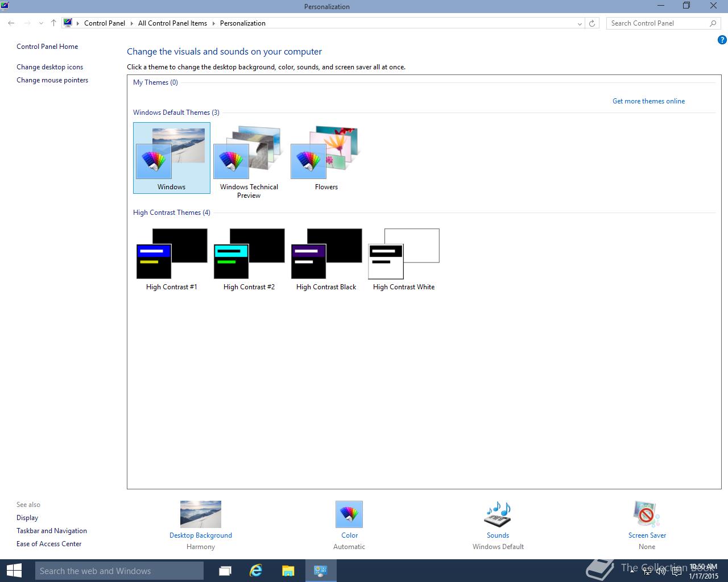
Task: Select High Contrast White theme
Action: tap(404, 260)
